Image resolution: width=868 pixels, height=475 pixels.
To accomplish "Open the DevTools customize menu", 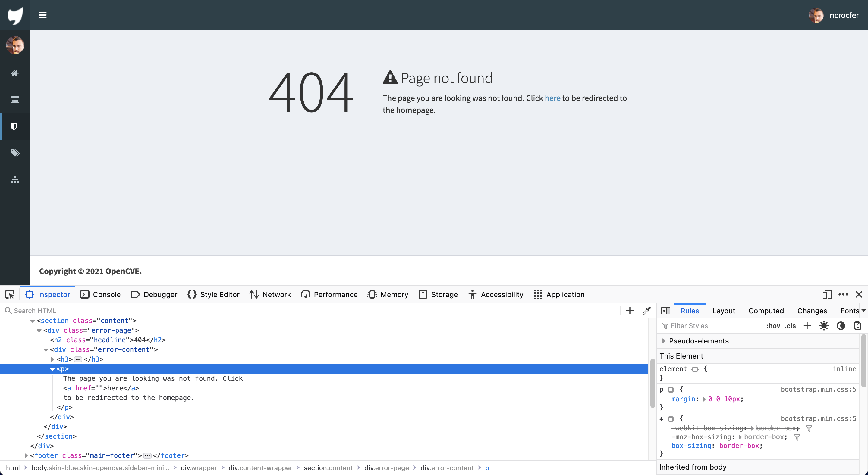I will coord(843,294).
